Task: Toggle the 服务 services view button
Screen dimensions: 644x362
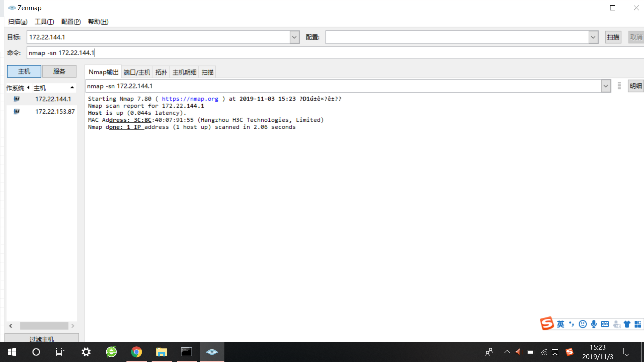Action: coord(59,71)
